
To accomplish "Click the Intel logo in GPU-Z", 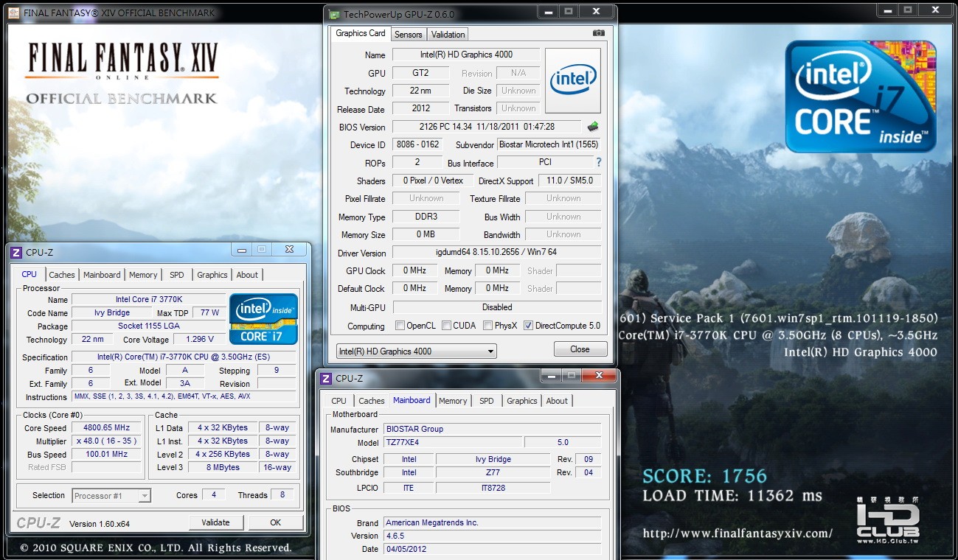I will [573, 80].
